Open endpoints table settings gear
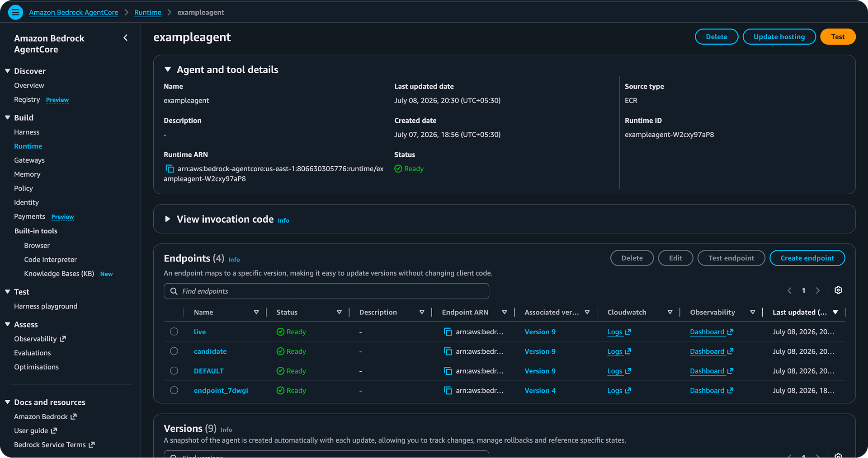Screen dimensions: 868x458 coord(838,290)
